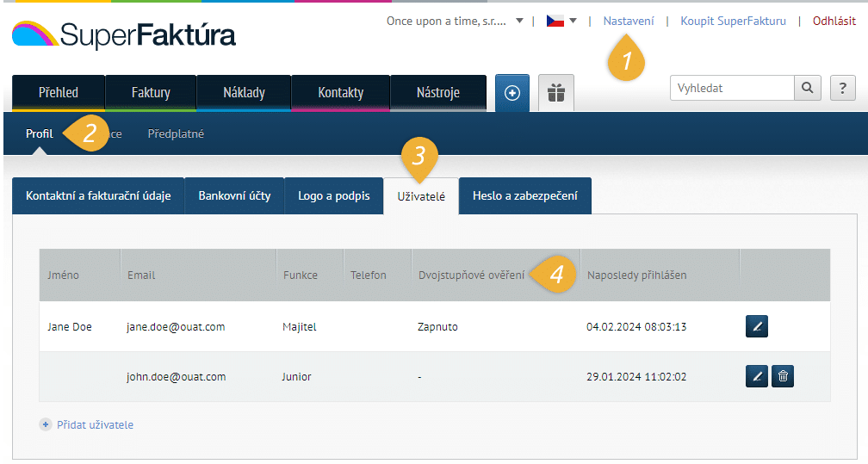Select the Předplatné submenu item
Viewport: 868px width, 464px height.
tap(176, 134)
